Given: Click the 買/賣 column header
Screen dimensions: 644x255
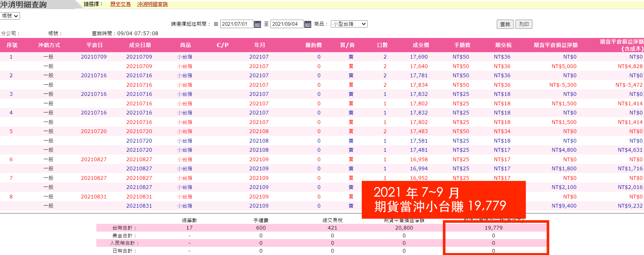Looking at the screenshot, I should coord(347,45).
